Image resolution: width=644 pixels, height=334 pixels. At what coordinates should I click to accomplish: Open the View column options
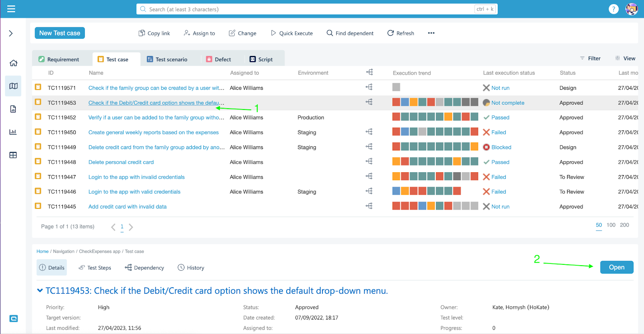coord(625,58)
